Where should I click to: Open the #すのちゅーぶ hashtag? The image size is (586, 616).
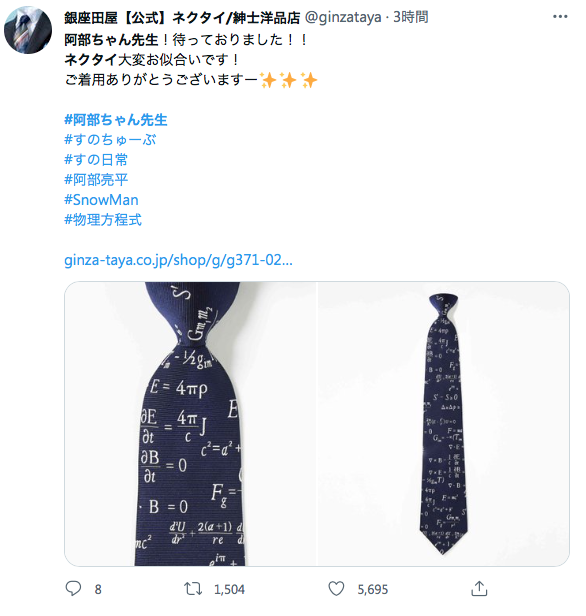pos(110,140)
